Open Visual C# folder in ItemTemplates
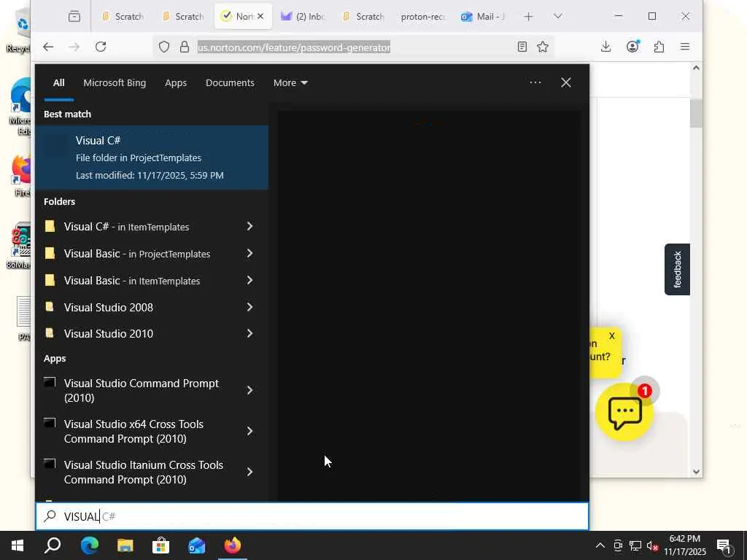747x560 pixels. (141, 227)
